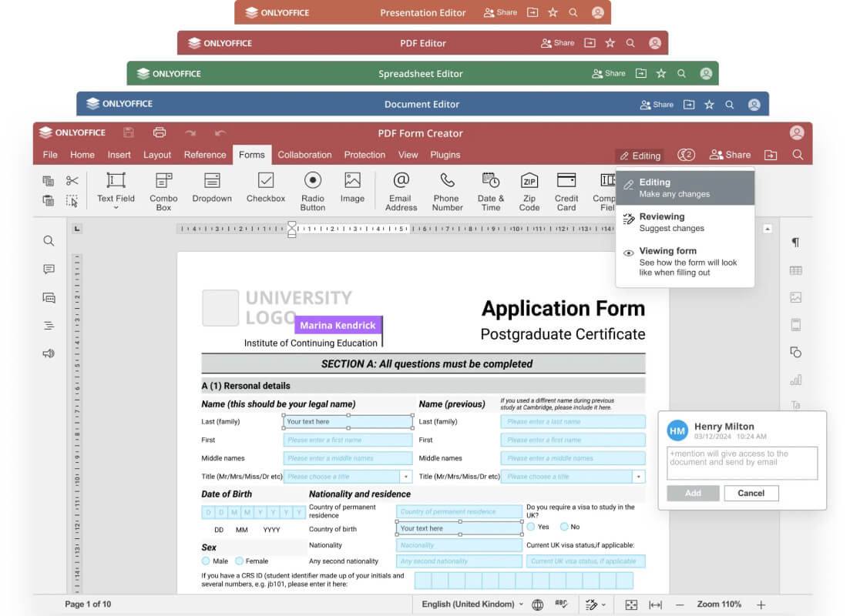The height and width of the screenshot is (616, 860).
Task: Select No for UK visa requirement
Action: coord(564,527)
